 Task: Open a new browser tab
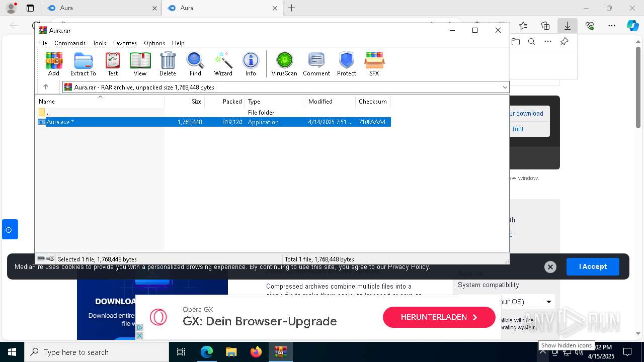point(291,8)
